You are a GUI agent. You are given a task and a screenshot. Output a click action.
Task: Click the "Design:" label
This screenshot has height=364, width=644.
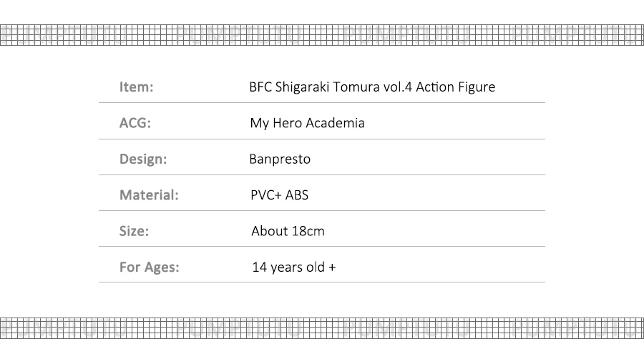(143, 159)
